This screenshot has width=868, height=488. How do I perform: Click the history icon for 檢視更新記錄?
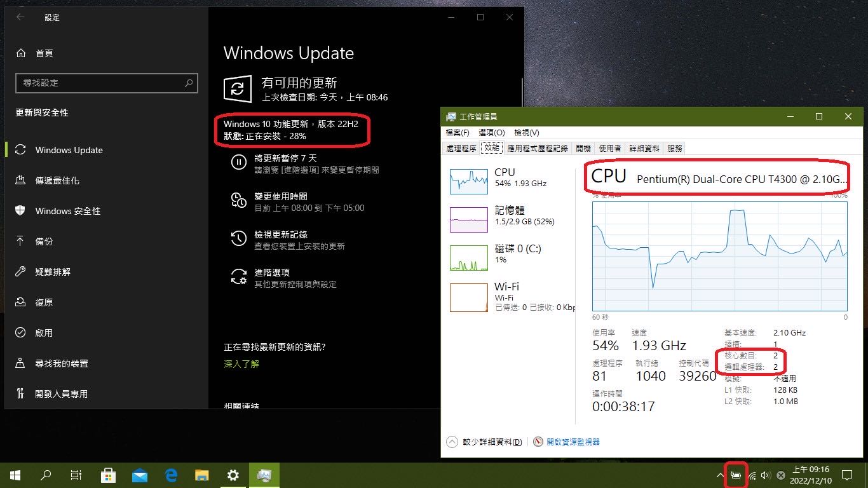click(x=238, y=238)
